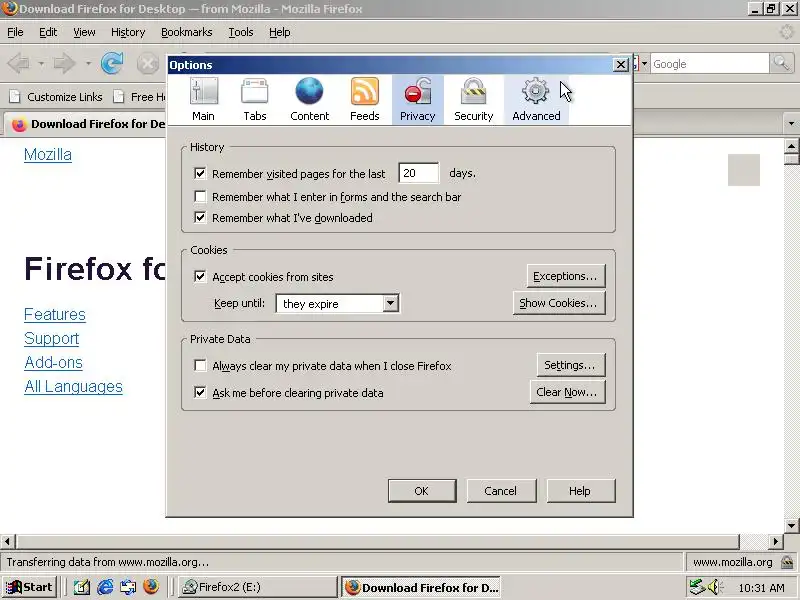Click the Customize Links bookmark
Viewport: 800px width, 600px height.
[x=56, y=96]
